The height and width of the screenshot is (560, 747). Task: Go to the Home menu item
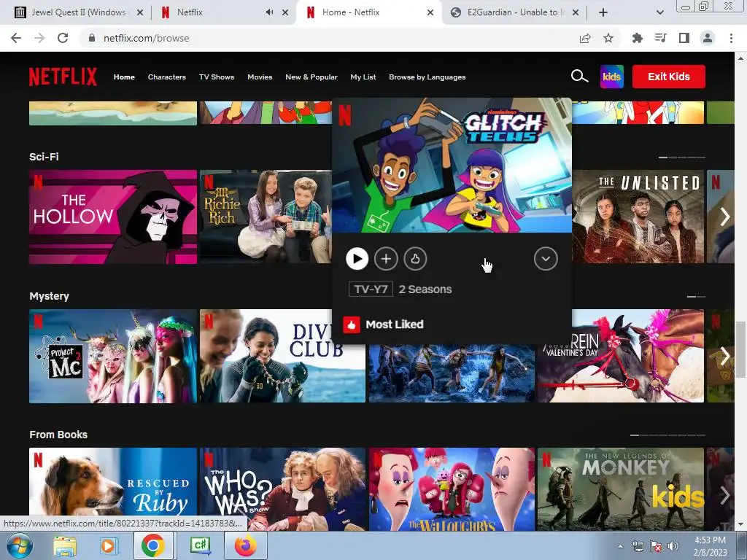click(124, 77)
